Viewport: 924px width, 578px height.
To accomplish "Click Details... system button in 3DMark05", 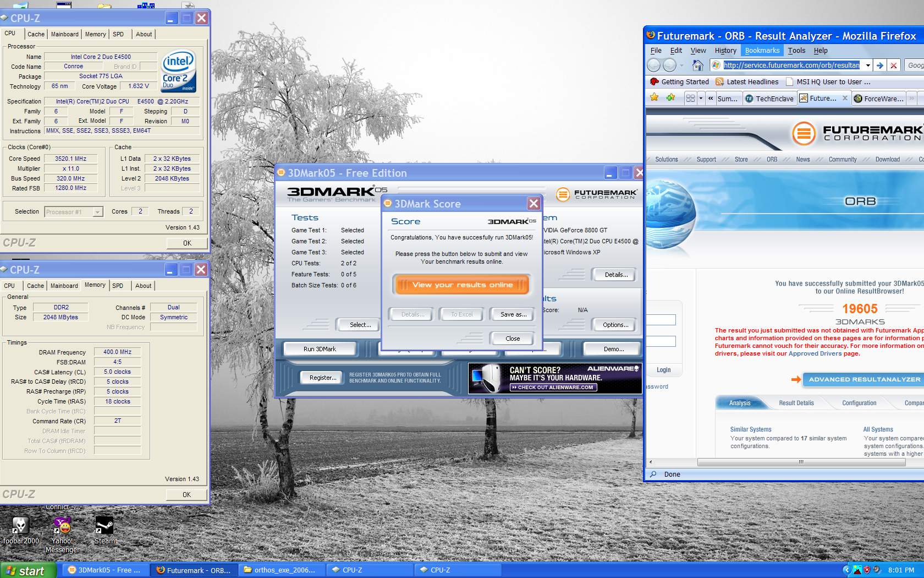I will [616, 275].
